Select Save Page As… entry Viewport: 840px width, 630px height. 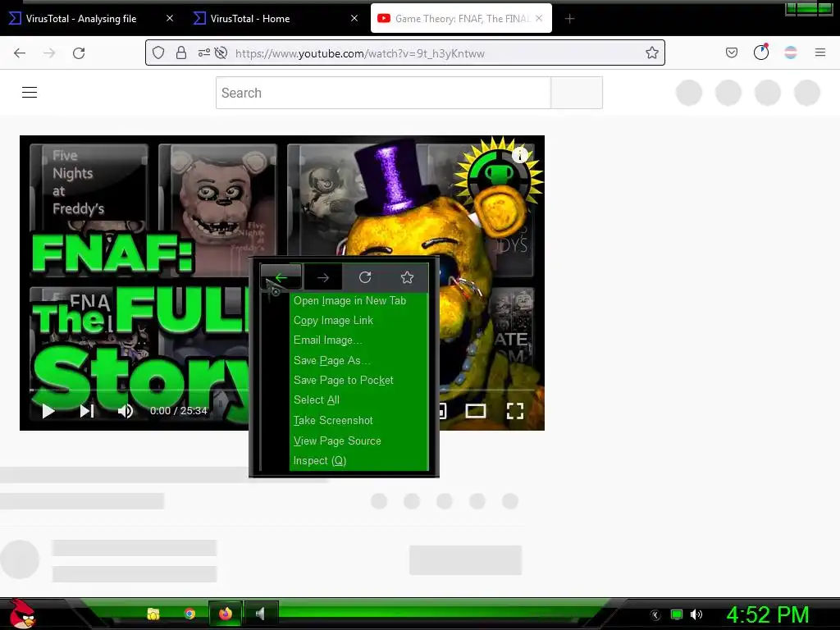pos(331,361)
